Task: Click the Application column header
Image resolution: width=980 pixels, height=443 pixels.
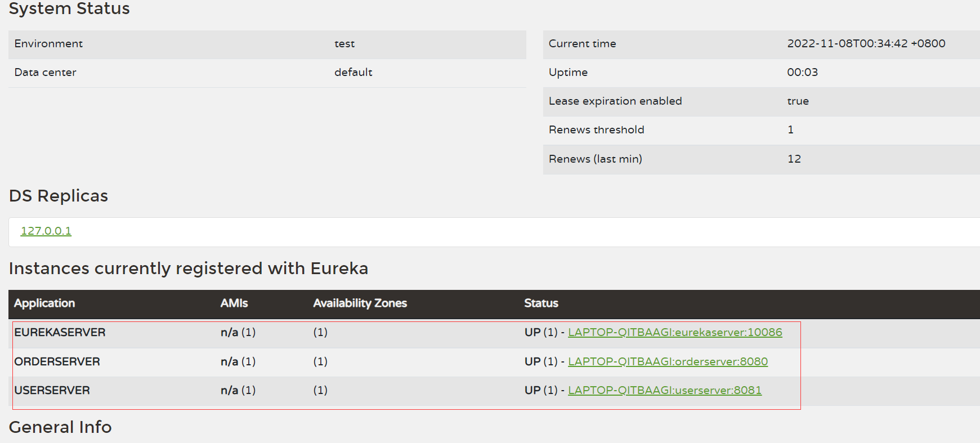Action: pos(44,303)
